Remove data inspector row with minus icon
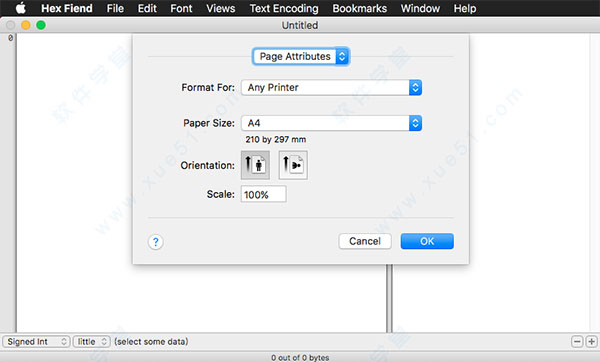Screen dimensions: 600x362 [577, 341]
